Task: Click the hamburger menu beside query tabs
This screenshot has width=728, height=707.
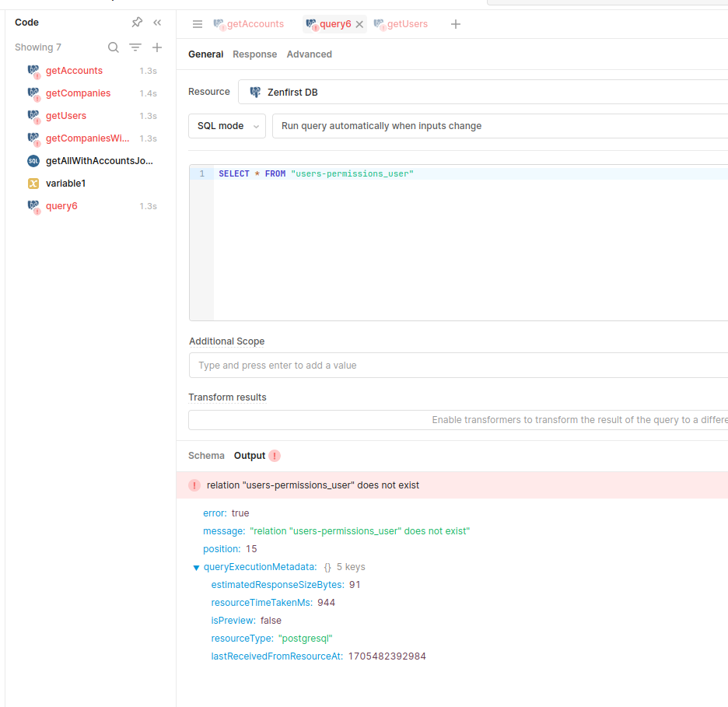Action: pyautogui.click(x=198, y=24)
